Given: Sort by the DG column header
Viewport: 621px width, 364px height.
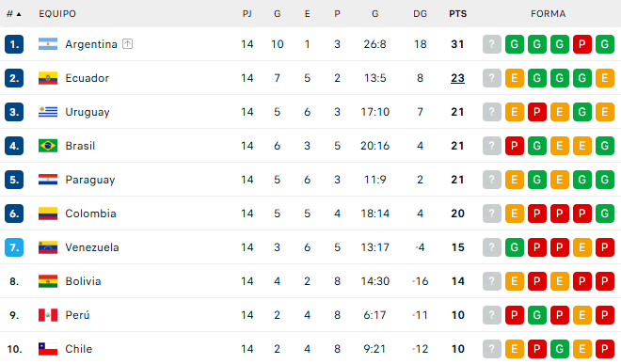Looking at the screenshot, I should pos(421,14).
